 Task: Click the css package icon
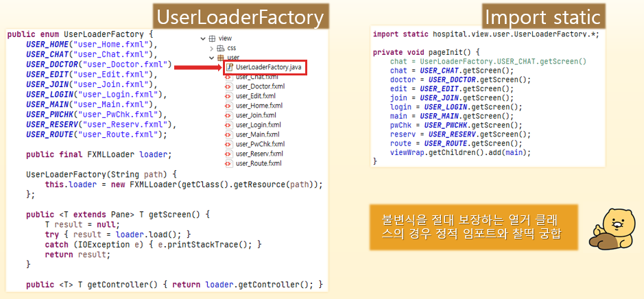pos(220,49)
